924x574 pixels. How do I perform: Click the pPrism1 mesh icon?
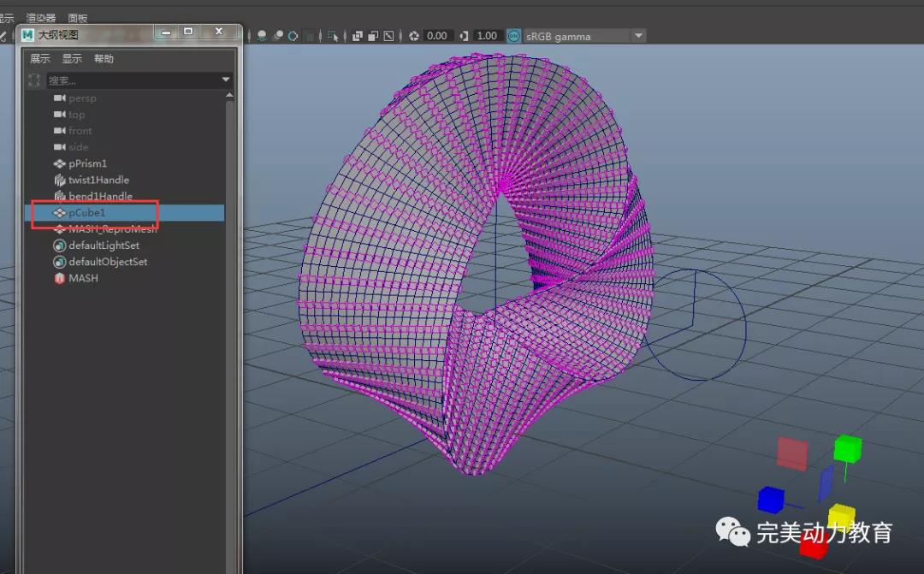59,163
